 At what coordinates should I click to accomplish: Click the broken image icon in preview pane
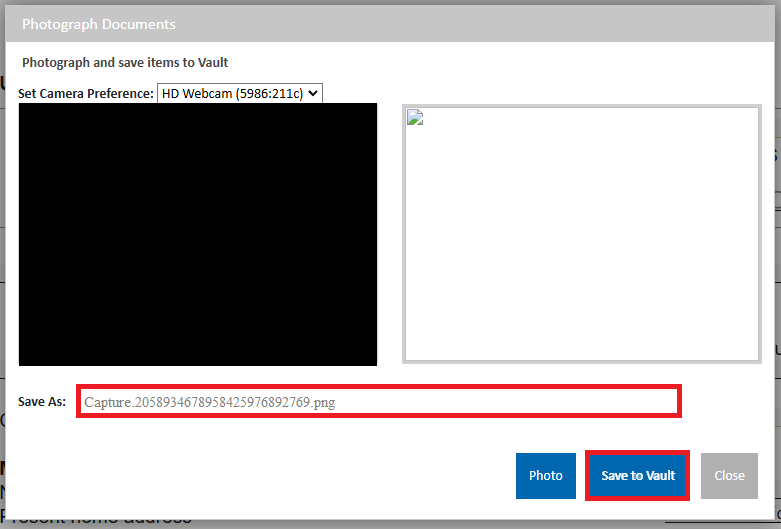(x=415, y=118)
